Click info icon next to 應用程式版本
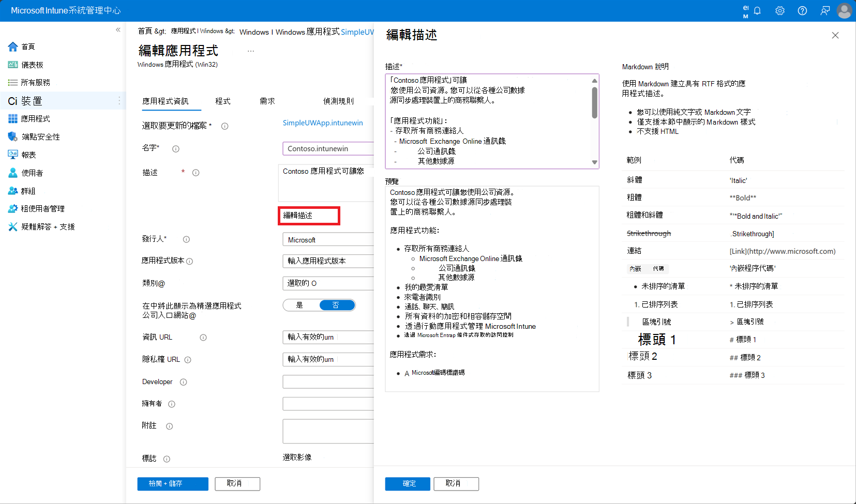 point(189,262)
